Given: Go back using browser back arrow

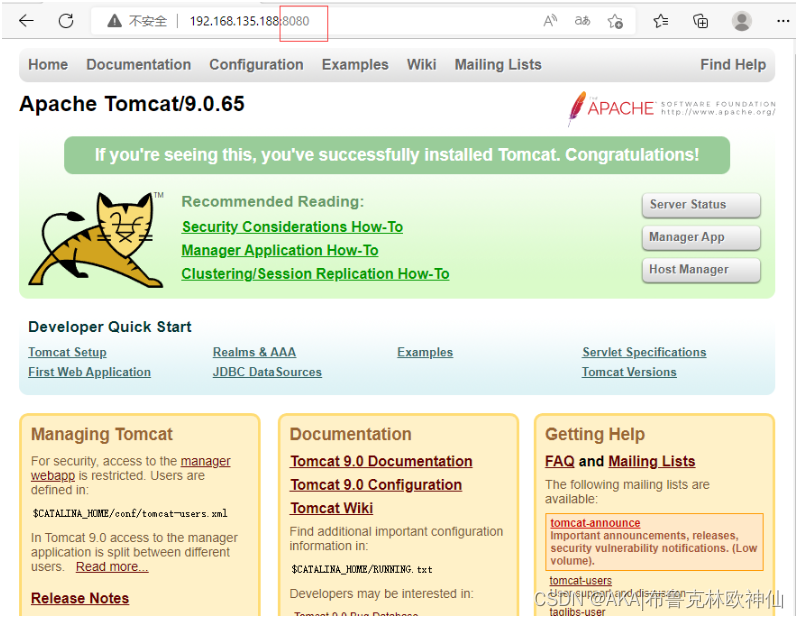Looking at the screenshot, I should click(26, 21).
